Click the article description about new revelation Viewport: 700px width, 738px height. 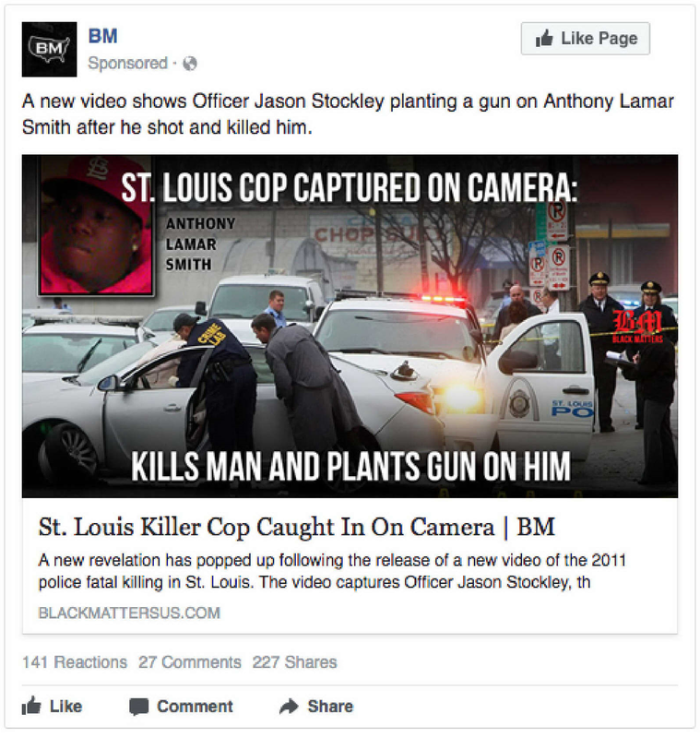(332, 571)
